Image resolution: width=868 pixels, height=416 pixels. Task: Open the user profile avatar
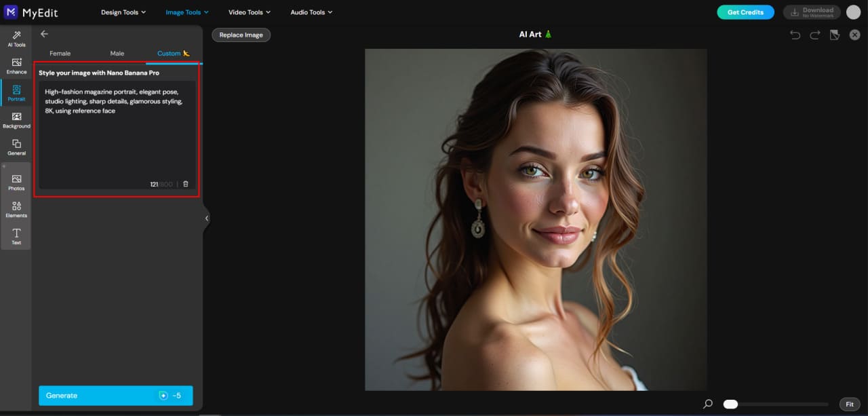(x=853, y=12)
